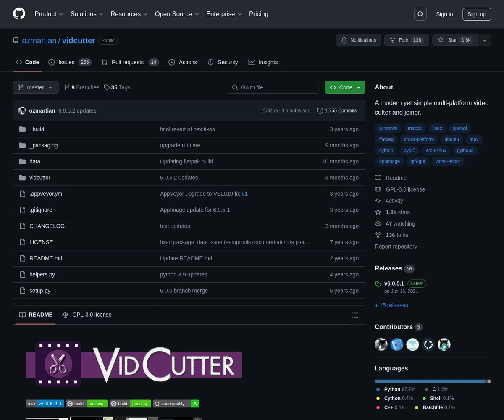This screenshot has width=504, height=420.
Task: Click the Python language bar segment
Action: pyautogui.click(x=429, y=381)
